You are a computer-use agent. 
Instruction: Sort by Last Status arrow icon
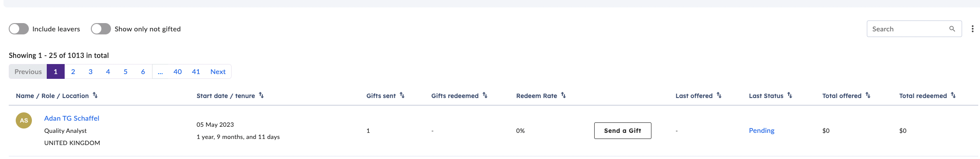pyautogui.click(x=790, y=95)
